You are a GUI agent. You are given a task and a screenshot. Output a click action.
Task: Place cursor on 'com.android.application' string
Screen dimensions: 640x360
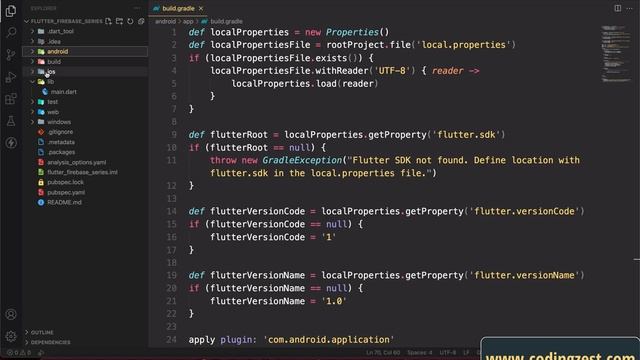[329, 340]
